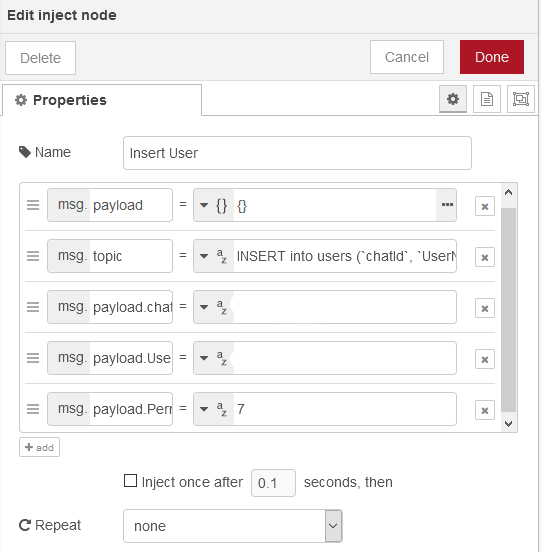Remove the msg.topic property row
Screen dimensions: 541x552
click(x=485, y=257)
